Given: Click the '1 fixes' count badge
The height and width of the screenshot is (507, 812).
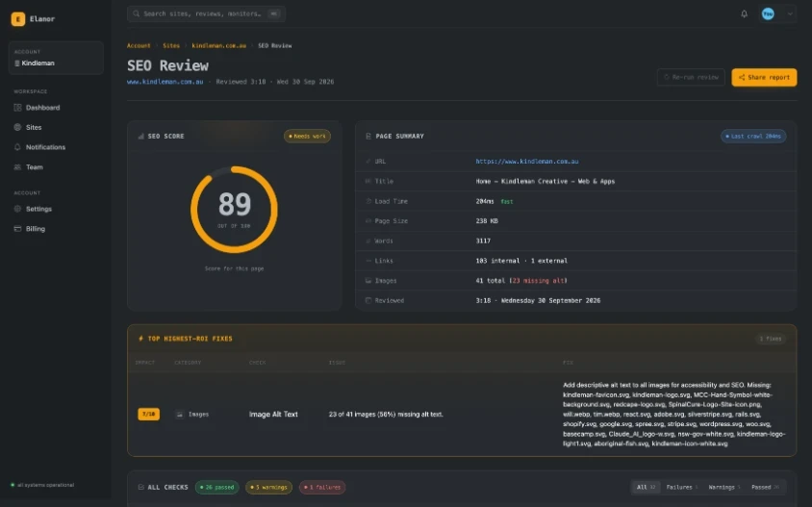Looking at the screenshot, I should (x=771, y=339).
